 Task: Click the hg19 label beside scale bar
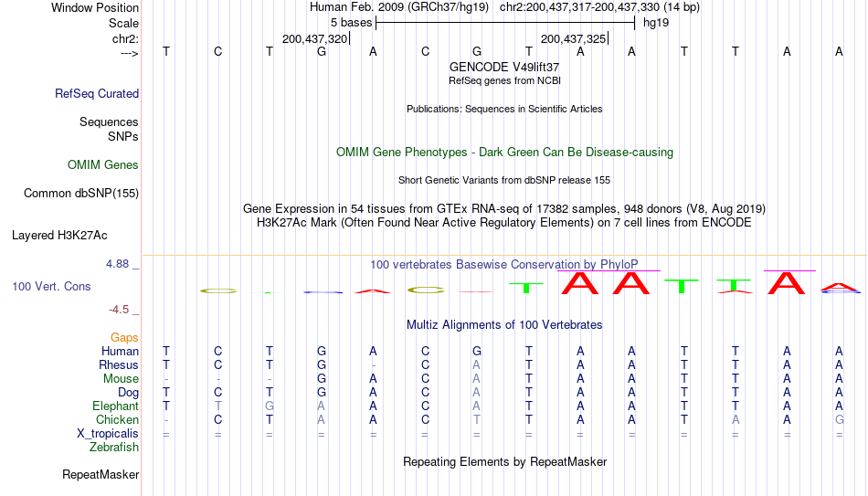tap(656, 23)
